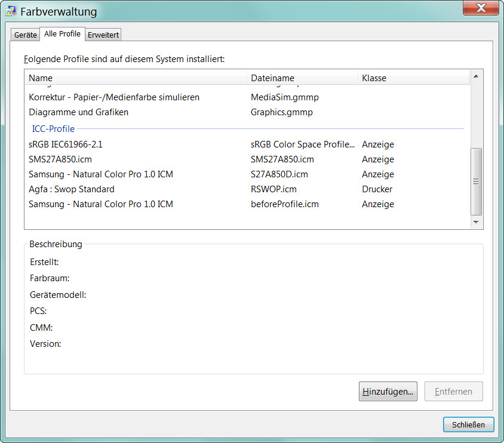Click the Klasse column header
The height and width of the screenshot is (443, 504).
coord(374,78)
